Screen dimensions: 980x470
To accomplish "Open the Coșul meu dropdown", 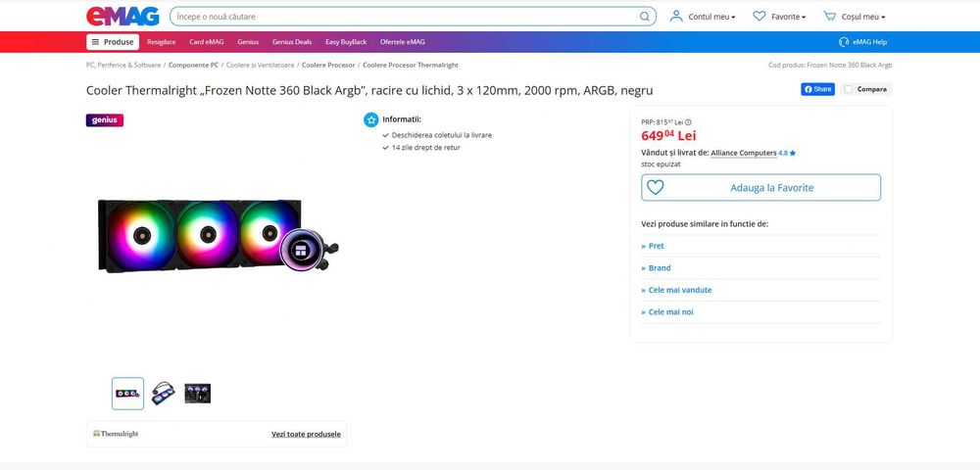I will pos(863,17).
